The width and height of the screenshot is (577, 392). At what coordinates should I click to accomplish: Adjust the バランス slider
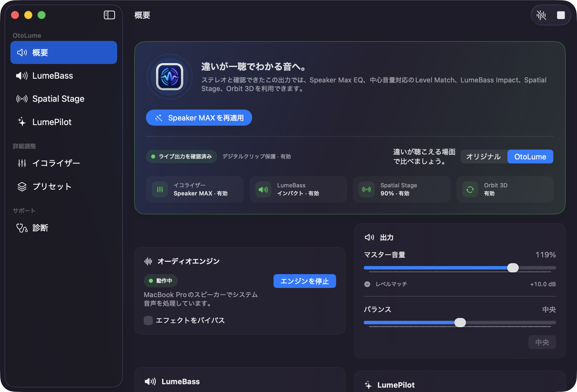pos(460,323)
